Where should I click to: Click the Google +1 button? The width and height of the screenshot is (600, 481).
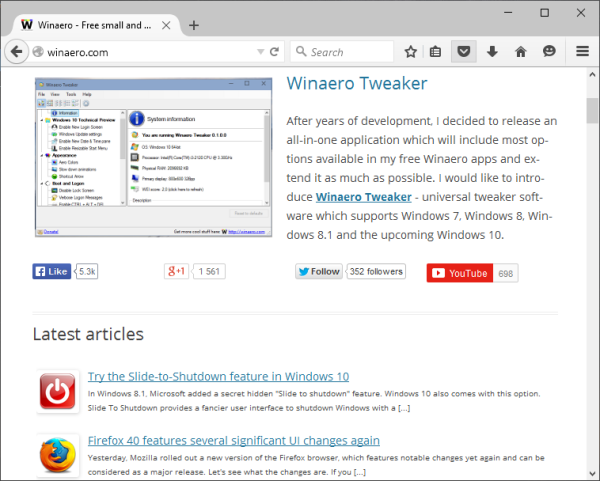click(176, 271)
